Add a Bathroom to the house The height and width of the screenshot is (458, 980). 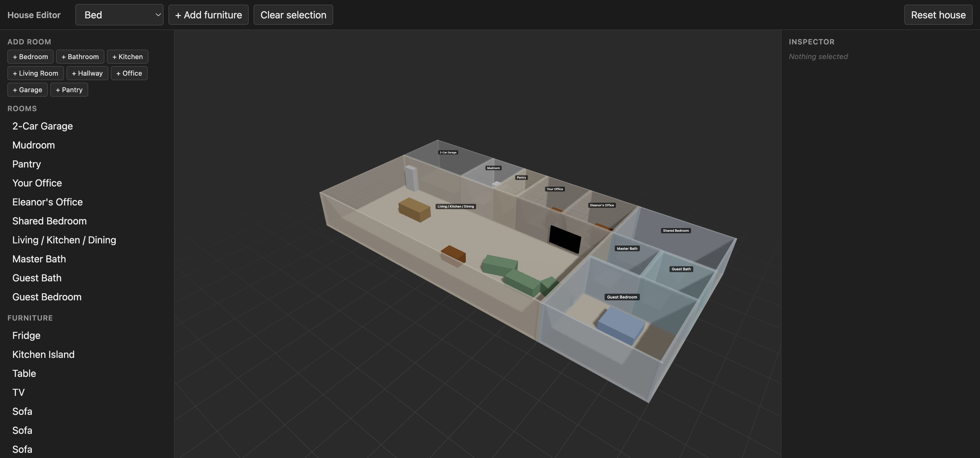[x=80, y=56]
